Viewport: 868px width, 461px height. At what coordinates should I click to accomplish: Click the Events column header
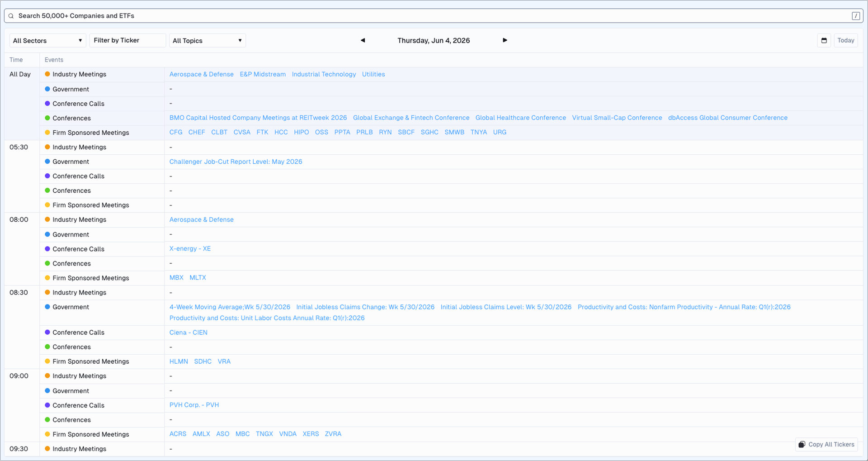(54, 60)
